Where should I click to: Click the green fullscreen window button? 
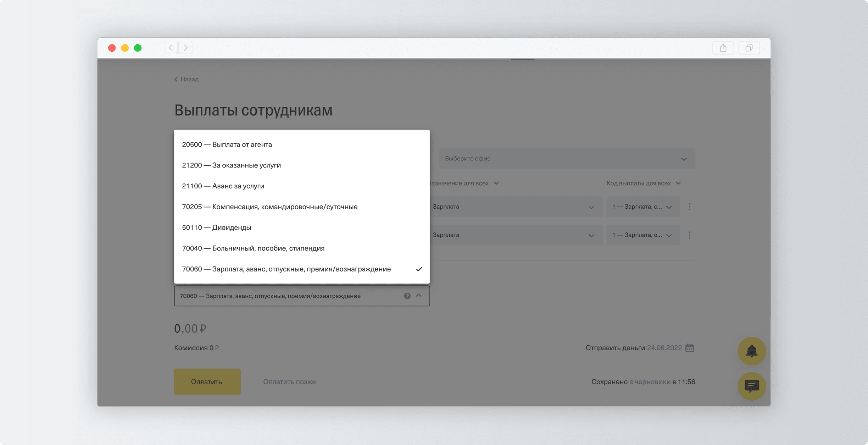pos(138,48)
